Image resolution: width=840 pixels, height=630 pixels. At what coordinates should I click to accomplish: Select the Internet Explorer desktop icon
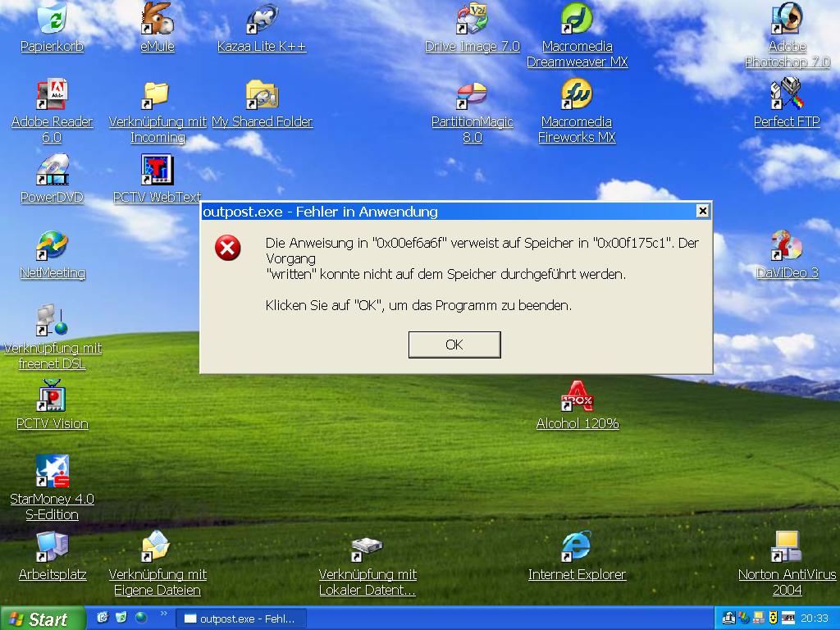[x=577, y=546]
